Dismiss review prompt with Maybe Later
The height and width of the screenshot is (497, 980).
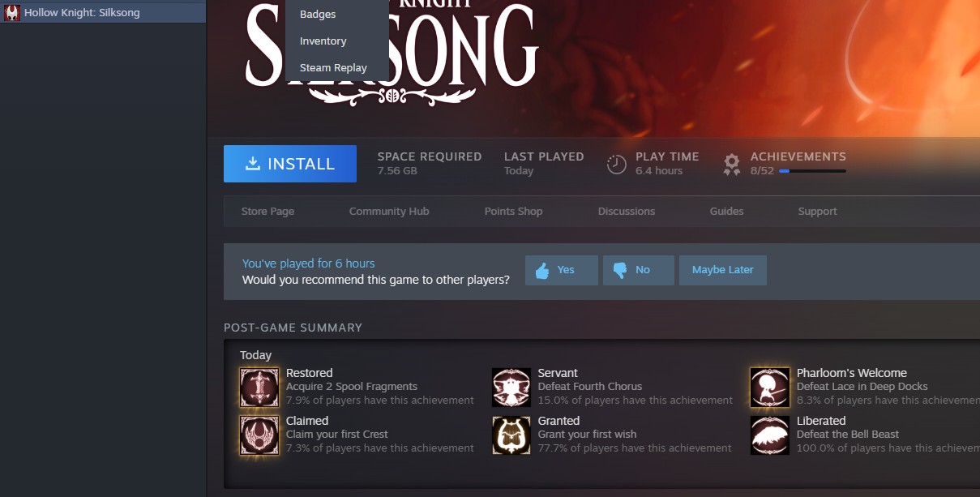(723, 270)
